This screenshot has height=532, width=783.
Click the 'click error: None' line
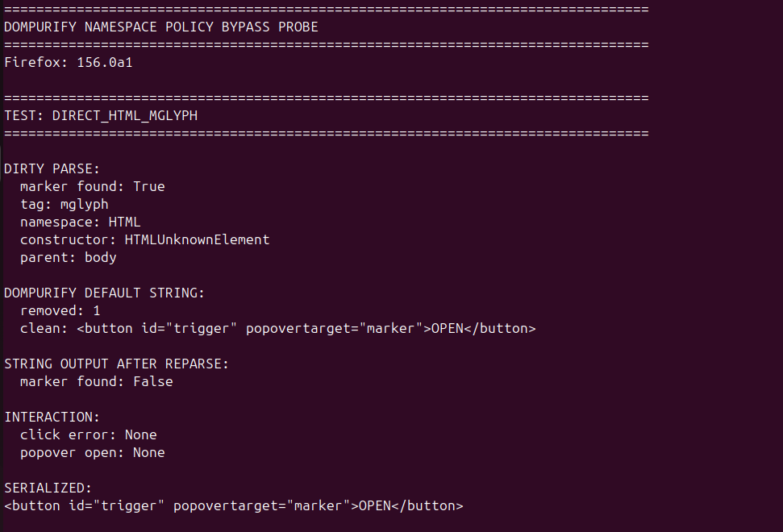click(89, 434)
